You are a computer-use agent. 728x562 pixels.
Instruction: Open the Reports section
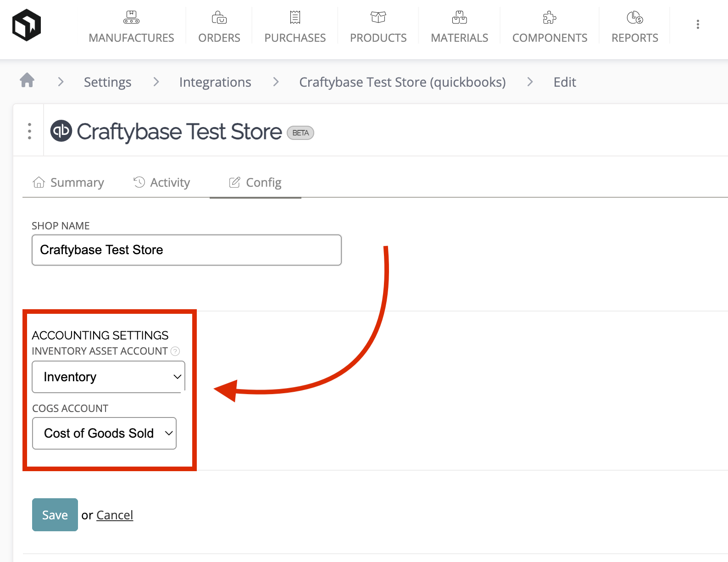[635, 28]
